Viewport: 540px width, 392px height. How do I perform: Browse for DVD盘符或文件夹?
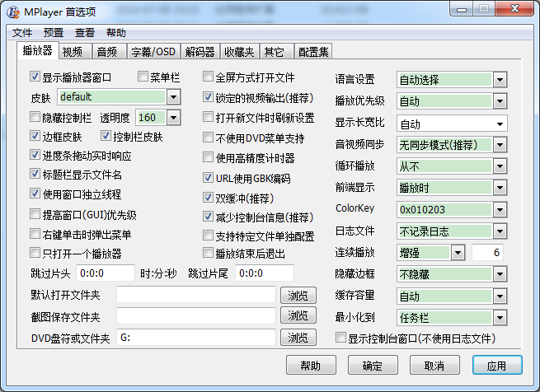(298, 338)
